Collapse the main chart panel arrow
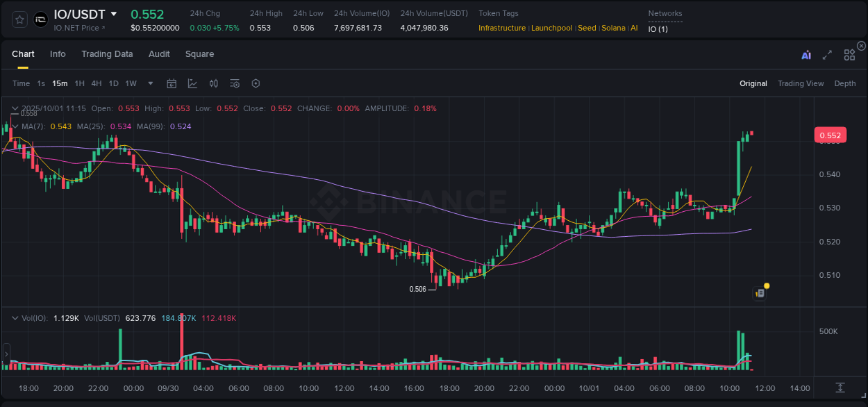The image size is (868, 407). tap(15, 108)
